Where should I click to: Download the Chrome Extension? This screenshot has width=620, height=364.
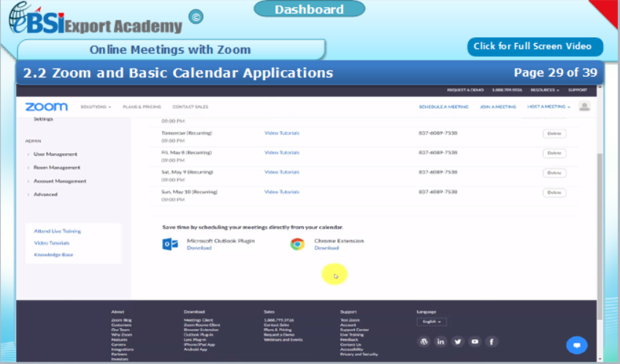pos(326,248)
